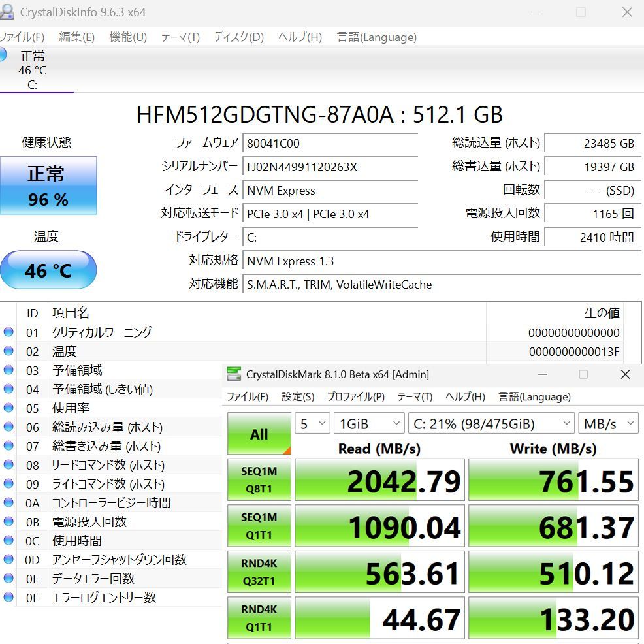Click status dot for ID 0D アンセーフシャットダウン回数
This screenshot has width=644, height=644.
(x=8, y=558)
